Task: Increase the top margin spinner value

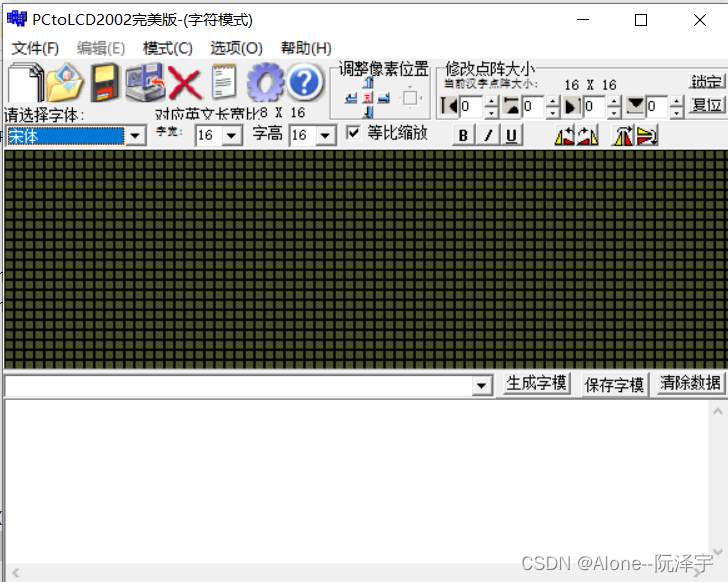Action: pos(552,101)
